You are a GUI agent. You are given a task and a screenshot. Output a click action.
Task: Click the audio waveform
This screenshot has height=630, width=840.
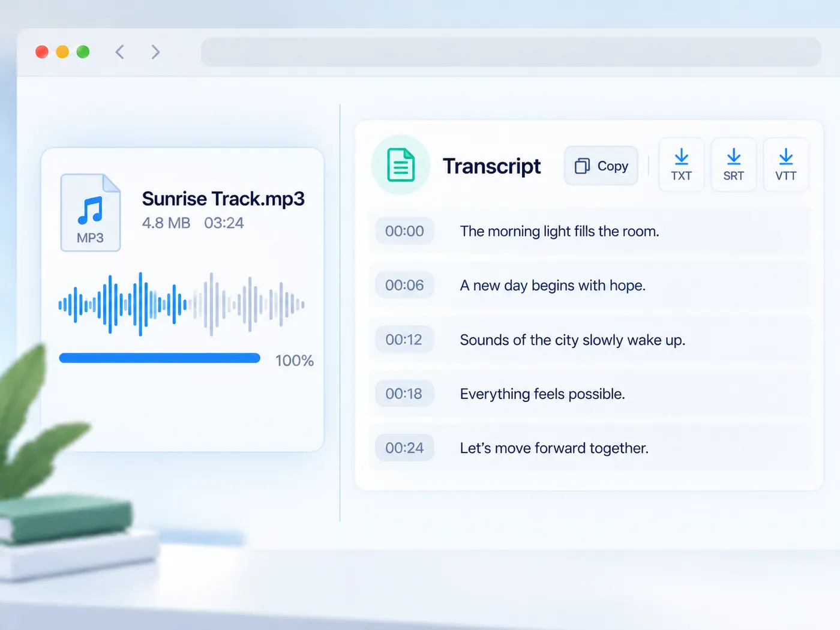point(181,304)
